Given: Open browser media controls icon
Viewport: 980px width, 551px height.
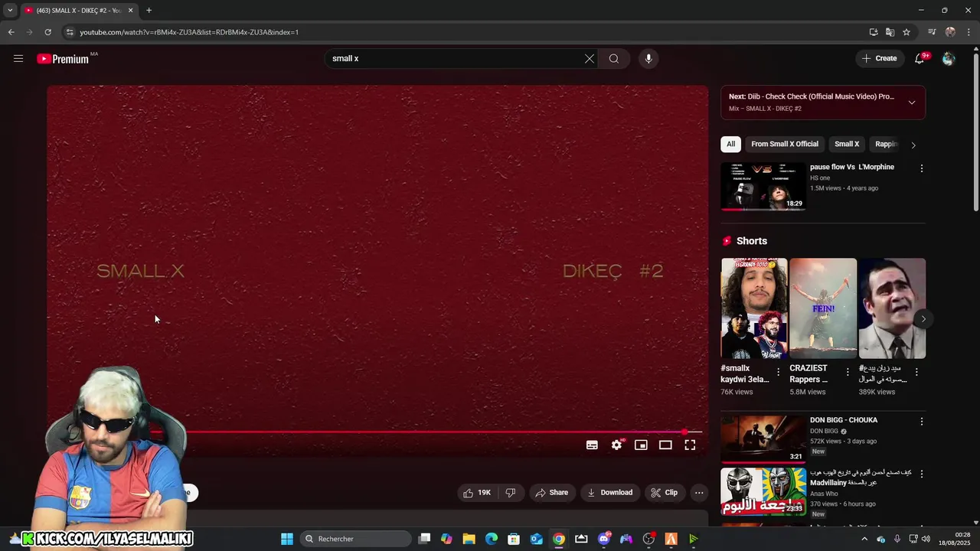Looking at the screenshot, I should (x=932, y=32).
